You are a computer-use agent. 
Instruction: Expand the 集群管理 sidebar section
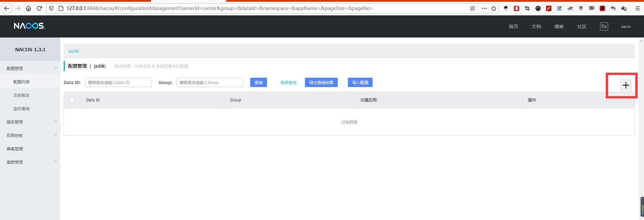[x=56, y=162]
